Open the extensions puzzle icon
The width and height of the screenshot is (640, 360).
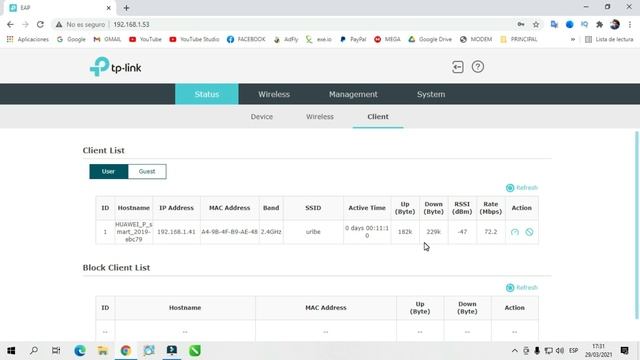pos(600,24)
